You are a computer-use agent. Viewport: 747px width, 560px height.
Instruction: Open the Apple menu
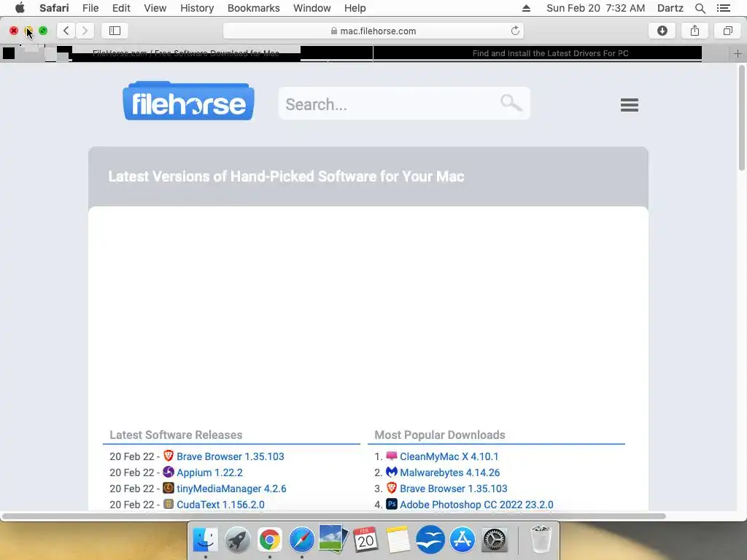[20, 8]
